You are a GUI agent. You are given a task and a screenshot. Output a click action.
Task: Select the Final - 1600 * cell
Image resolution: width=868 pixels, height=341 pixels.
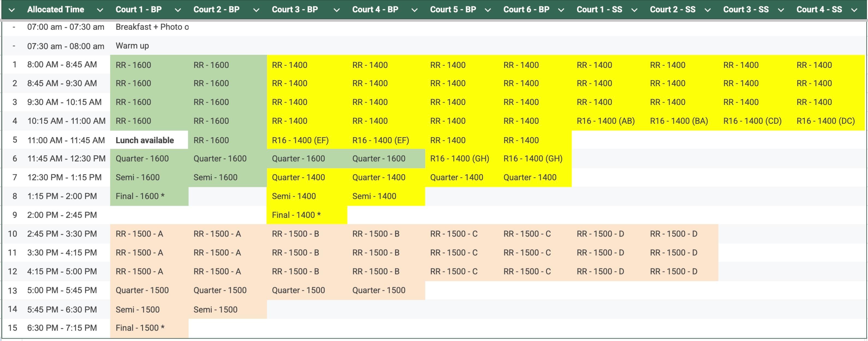click(x=140, y=196)
